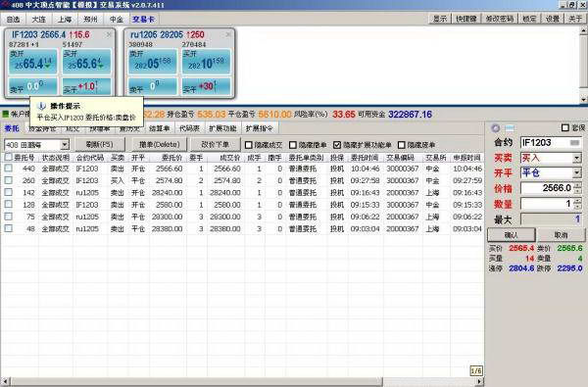588x387 pixels.
Task: Uncheck 隐藏扩展功能单 checkbox
Action: point(337,145)
